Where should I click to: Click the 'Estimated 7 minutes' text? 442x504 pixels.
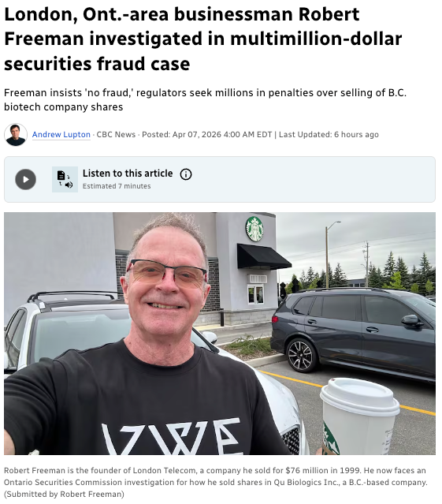coord(117,186)
